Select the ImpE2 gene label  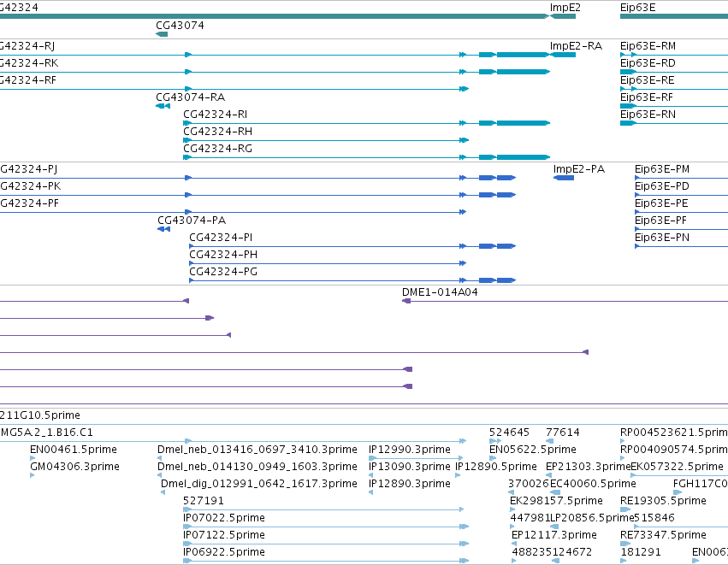pos(565,8)
